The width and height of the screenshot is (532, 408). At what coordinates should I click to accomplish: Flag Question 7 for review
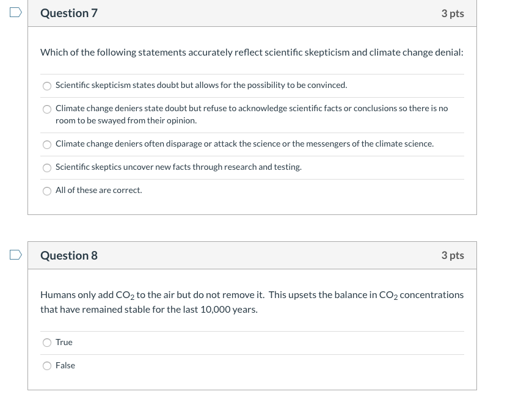15,12
